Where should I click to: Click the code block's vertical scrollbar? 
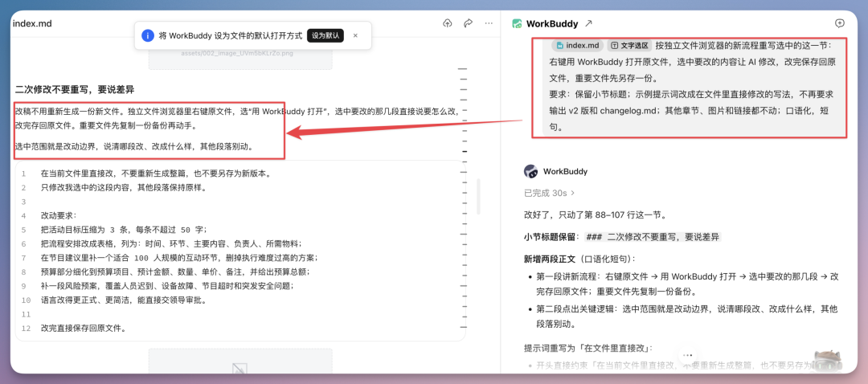click(x=478, y=196)
